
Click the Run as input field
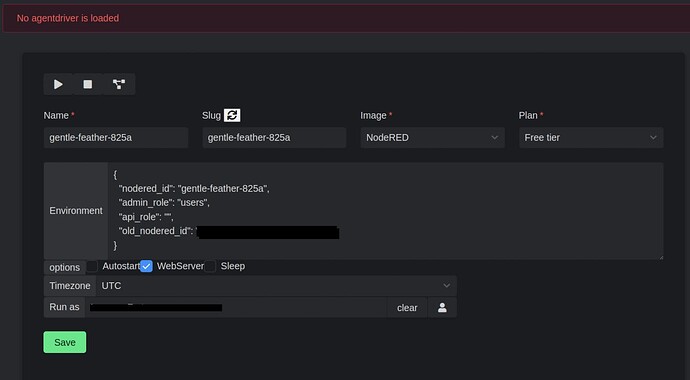pyautogui.click(x=236, y=307)
